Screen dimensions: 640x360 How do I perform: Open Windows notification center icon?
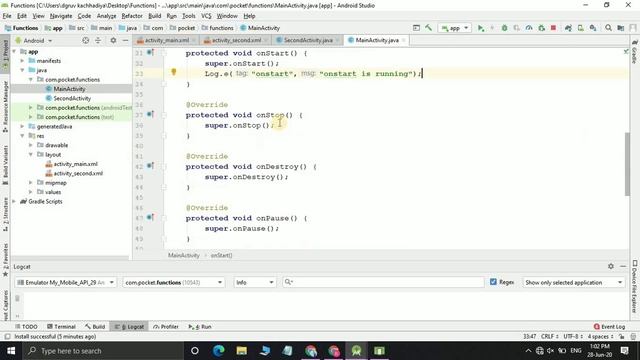coord(624,351)
